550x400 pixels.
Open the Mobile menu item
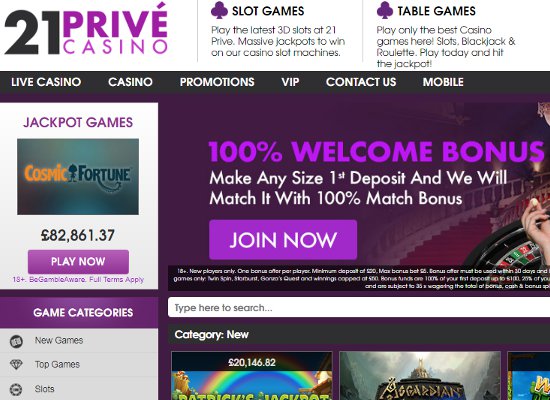coord(443,82)
